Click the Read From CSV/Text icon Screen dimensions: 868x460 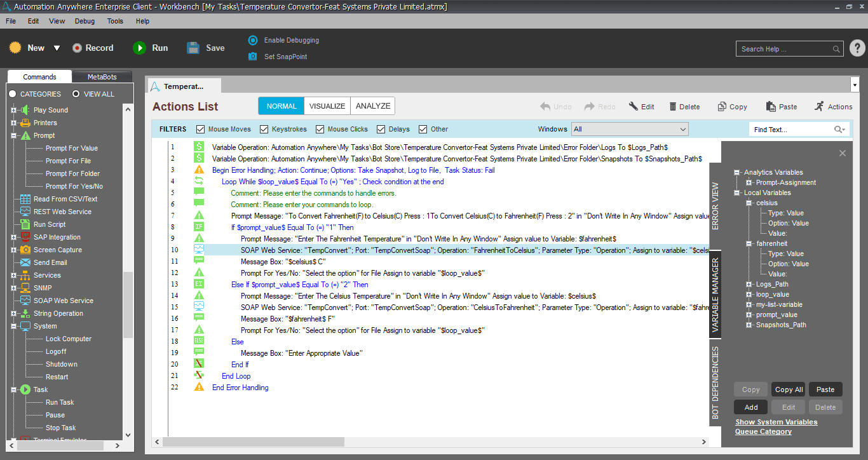tap(25, 199)
